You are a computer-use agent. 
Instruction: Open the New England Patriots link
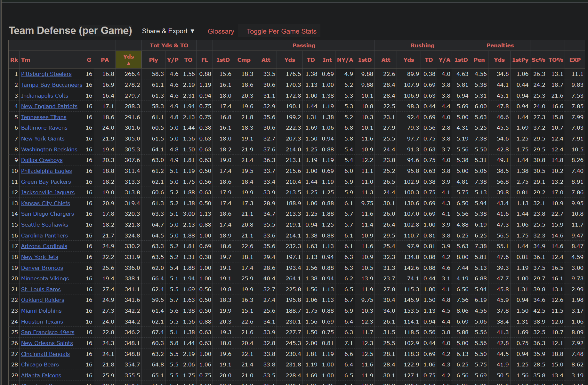49,106
